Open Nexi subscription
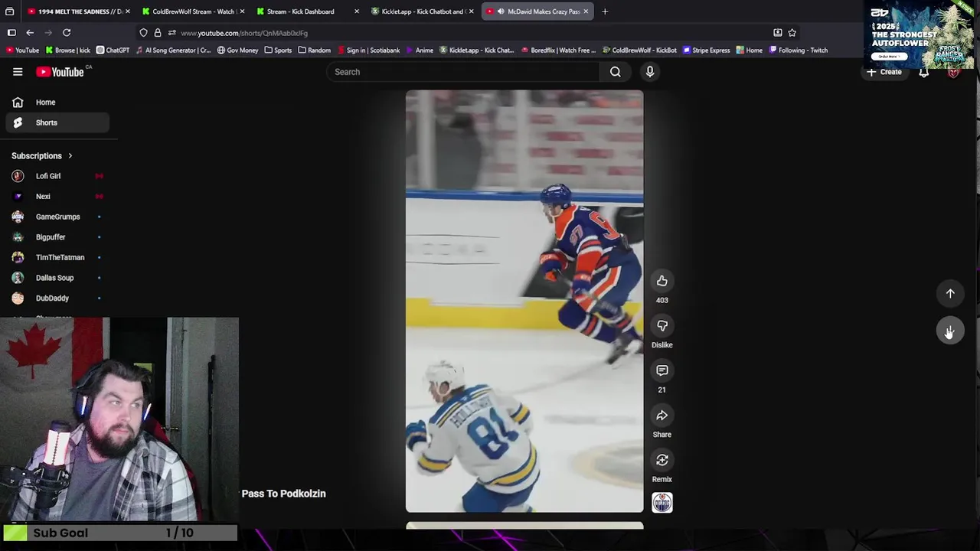Viewport: 980px width, 551px height. tap(57, 197)
